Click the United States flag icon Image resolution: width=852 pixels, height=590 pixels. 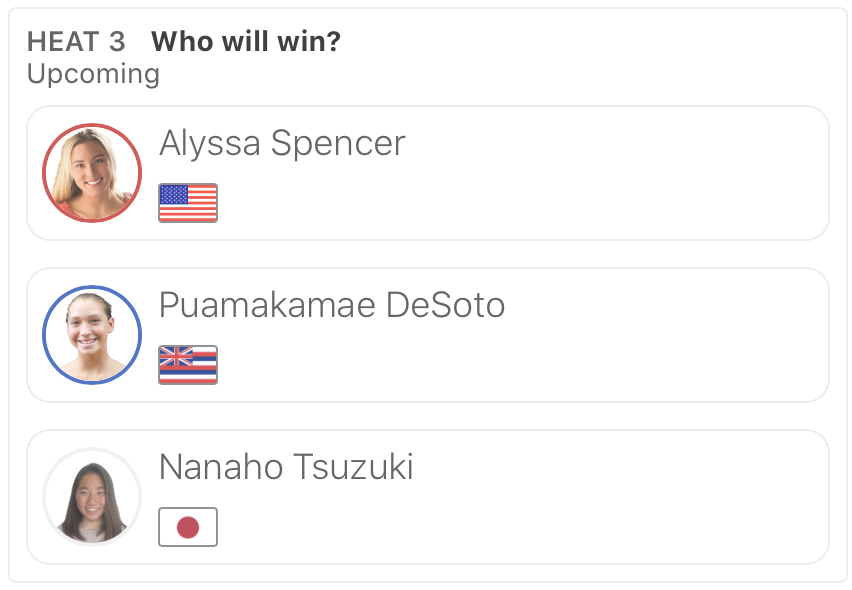click(x=188, y=203)
